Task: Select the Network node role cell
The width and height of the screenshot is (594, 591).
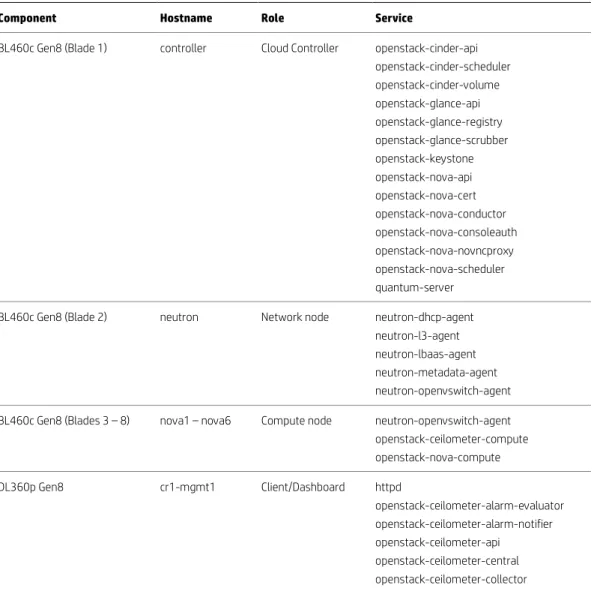Action: pos(295,317)
